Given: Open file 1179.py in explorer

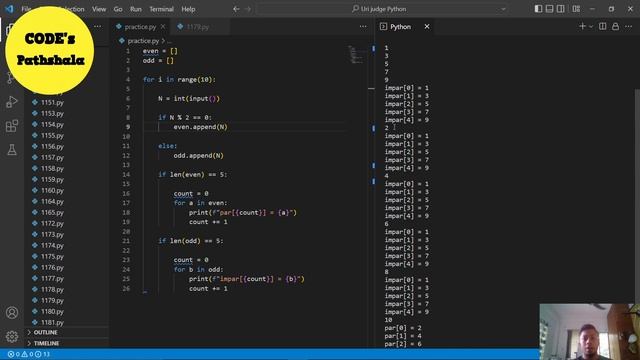Looking at the screenshot, I should [x=52, y=301].
